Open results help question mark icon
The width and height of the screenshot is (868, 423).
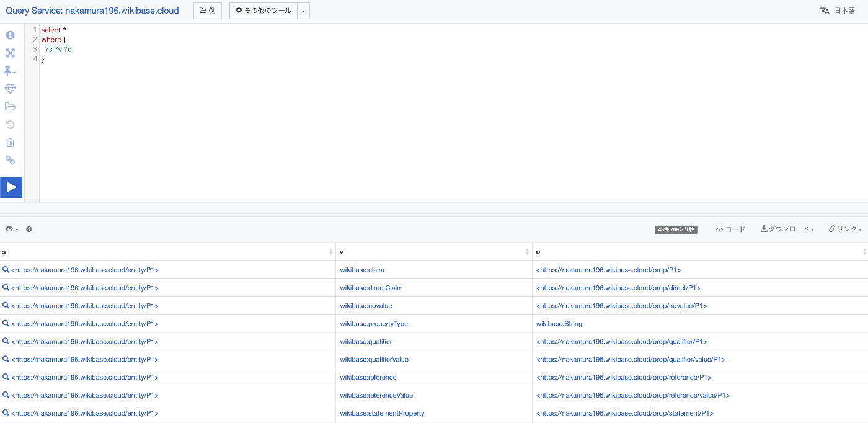point(29,229)
